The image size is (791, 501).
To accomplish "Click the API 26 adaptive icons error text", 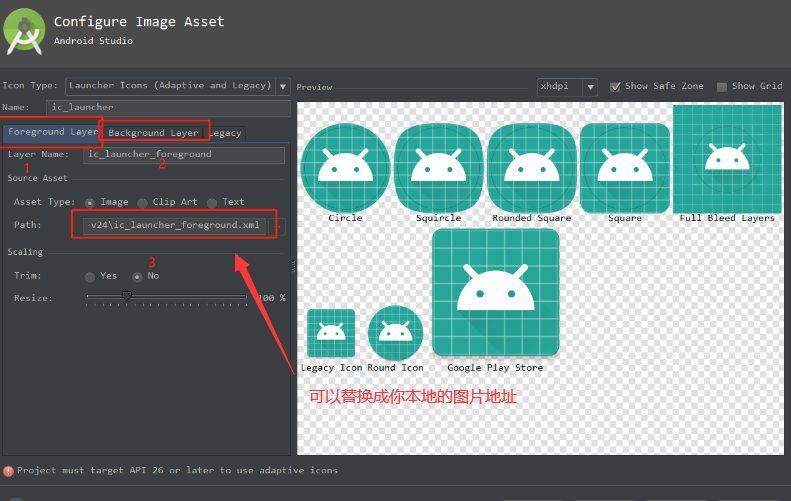I will pyautogui.click(x=177, y=470).
